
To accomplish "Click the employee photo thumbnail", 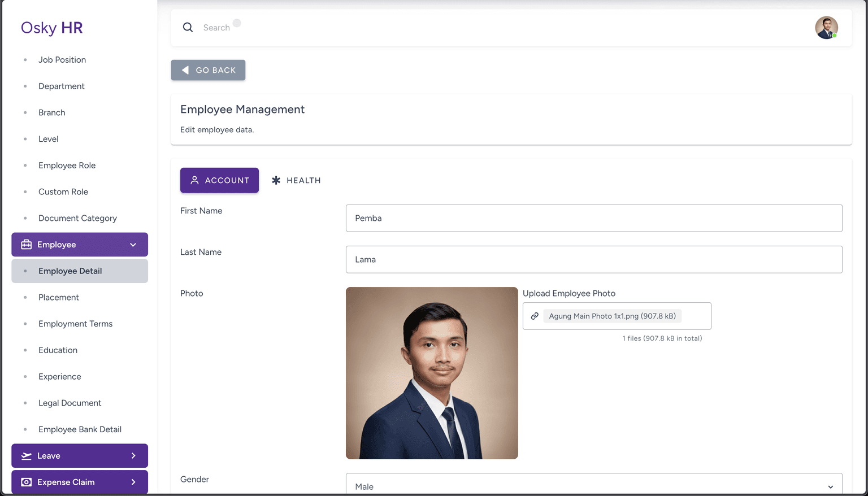I will coord(432,373).
